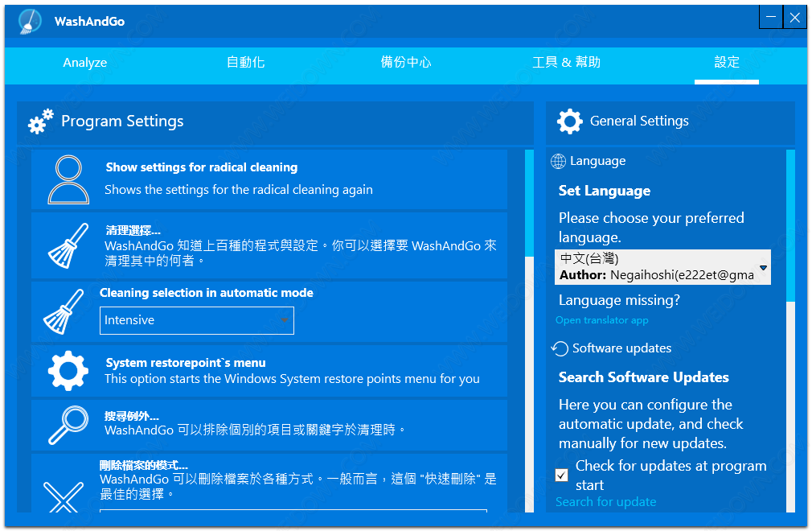812x531 pixels.
Task: Click the broom icon beside 清理選擇
Action: [x=68, y=245]
